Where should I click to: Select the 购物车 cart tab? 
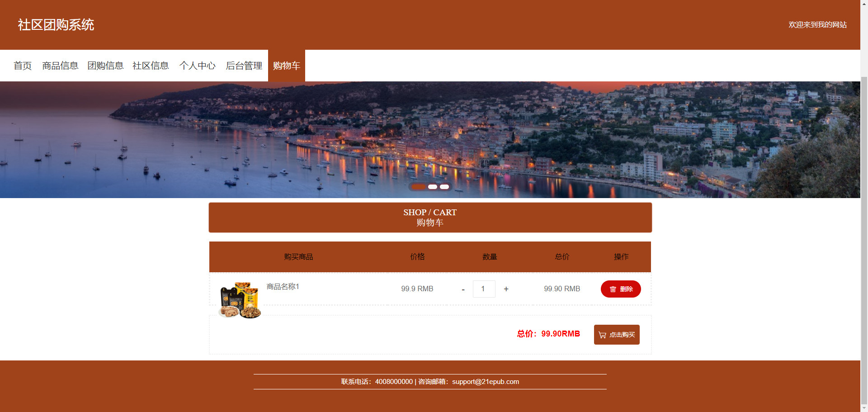tap(287, 66)
